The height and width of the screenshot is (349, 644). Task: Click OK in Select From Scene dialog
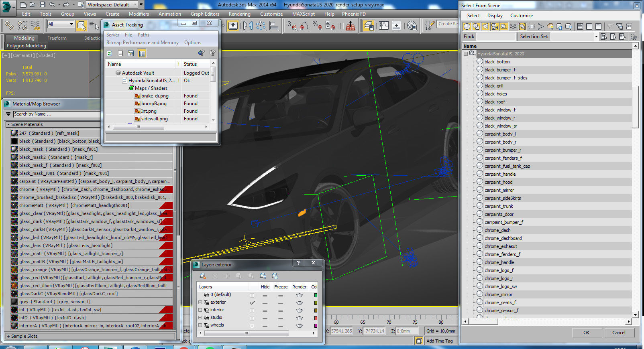(586, 333)
